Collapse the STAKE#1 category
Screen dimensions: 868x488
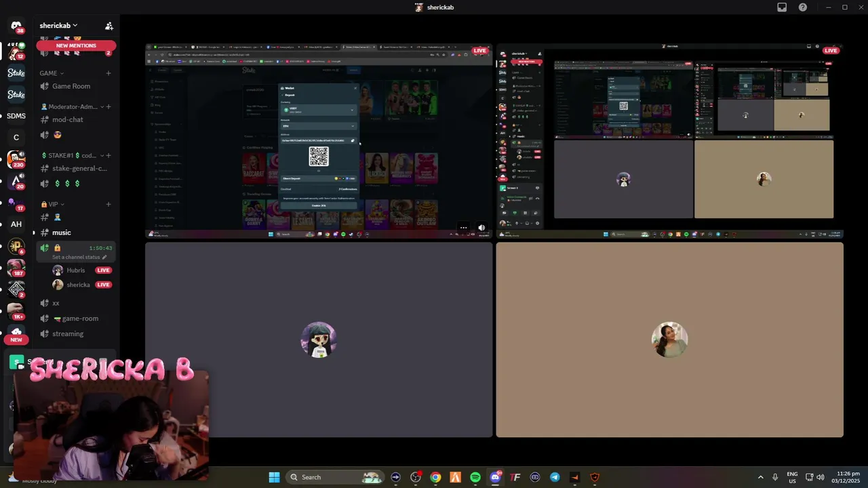(x=73, y=155)
